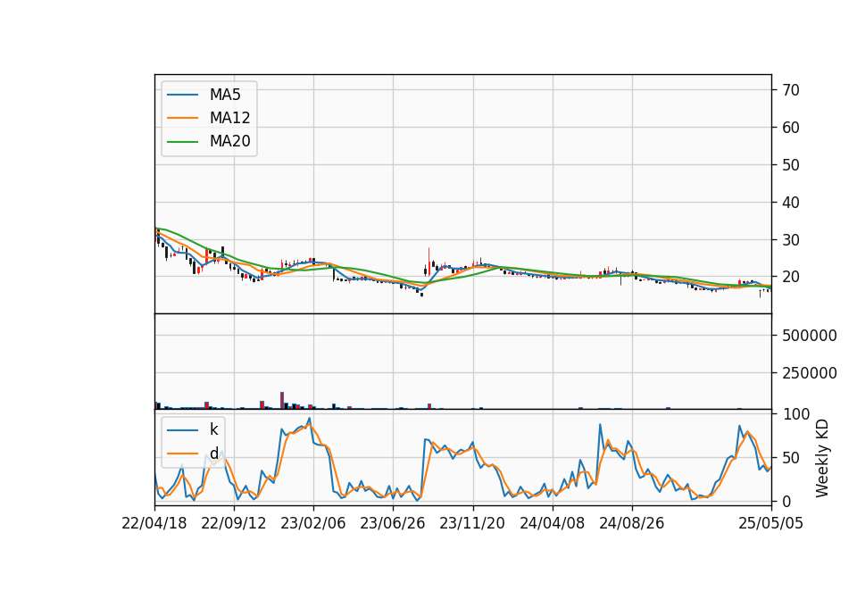
Task: Click the blue MA5 legend line swatch
Action: pos(182,96)
